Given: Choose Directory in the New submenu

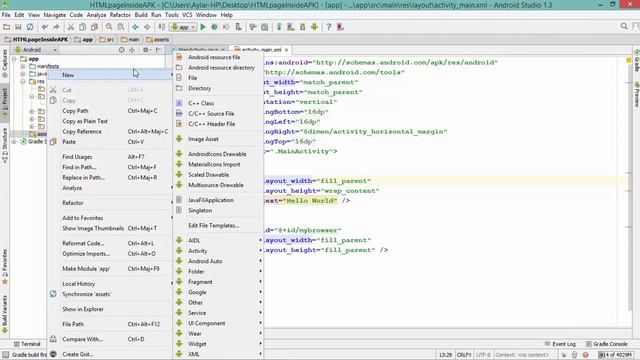Looking at the screenshot, I should pos(219,88).
